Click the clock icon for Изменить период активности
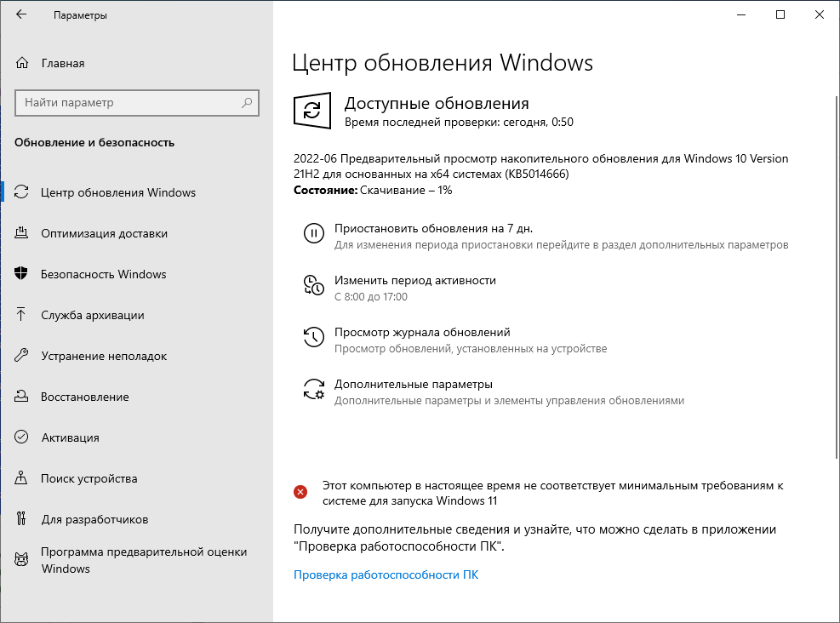The width and height of the screenshot is (840, 623). click(x=313, y=286)
